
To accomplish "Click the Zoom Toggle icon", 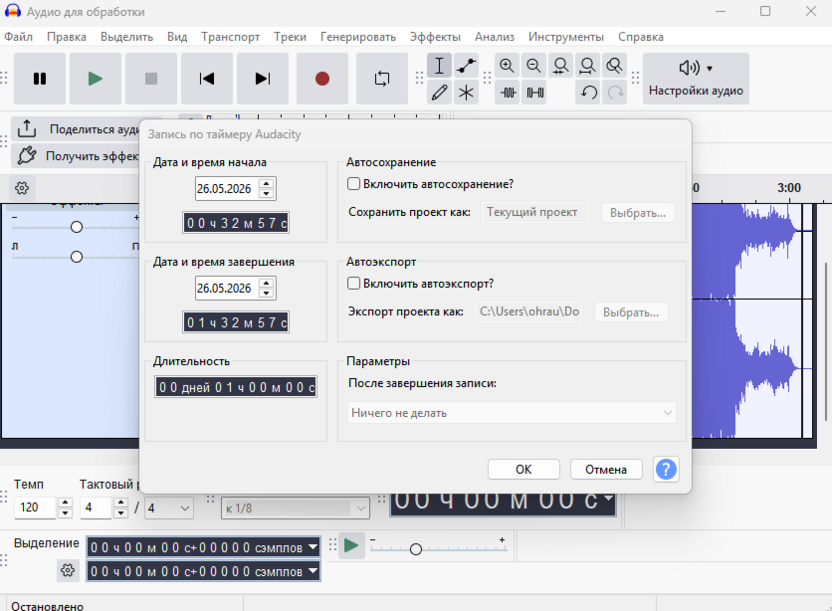I will 614,66.
